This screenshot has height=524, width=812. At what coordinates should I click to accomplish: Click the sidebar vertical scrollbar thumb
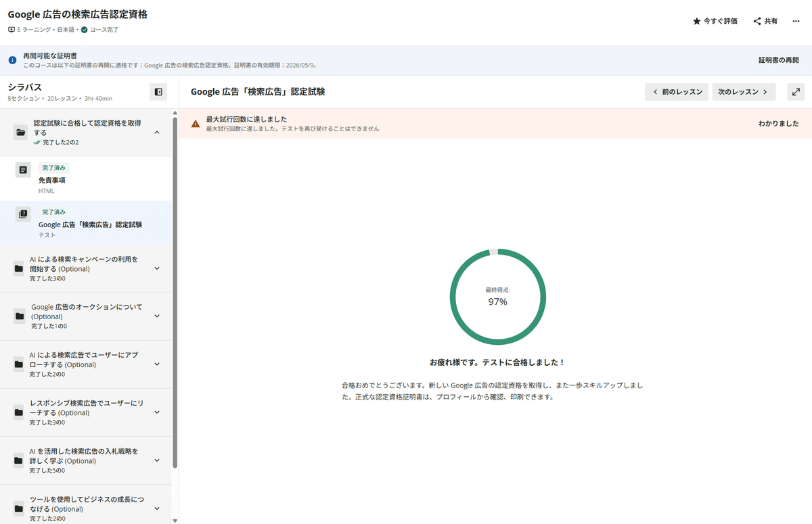175,291
